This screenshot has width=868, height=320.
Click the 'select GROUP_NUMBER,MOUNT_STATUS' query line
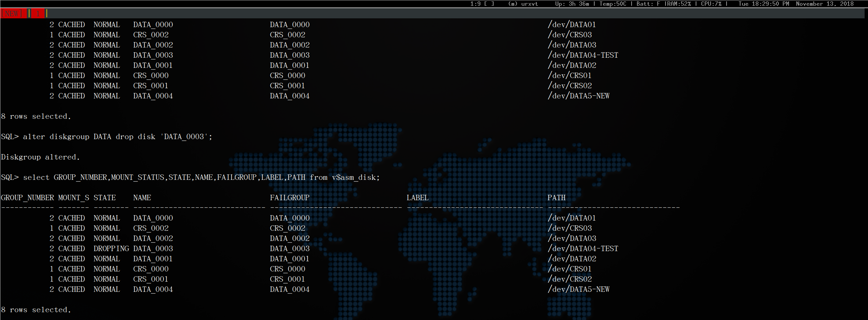click(x=201, y=177)
